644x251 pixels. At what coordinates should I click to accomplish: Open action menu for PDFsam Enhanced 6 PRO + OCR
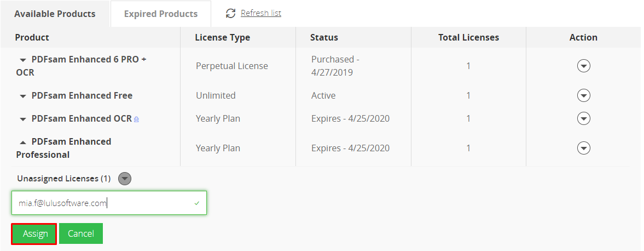[x=583, y=66]
